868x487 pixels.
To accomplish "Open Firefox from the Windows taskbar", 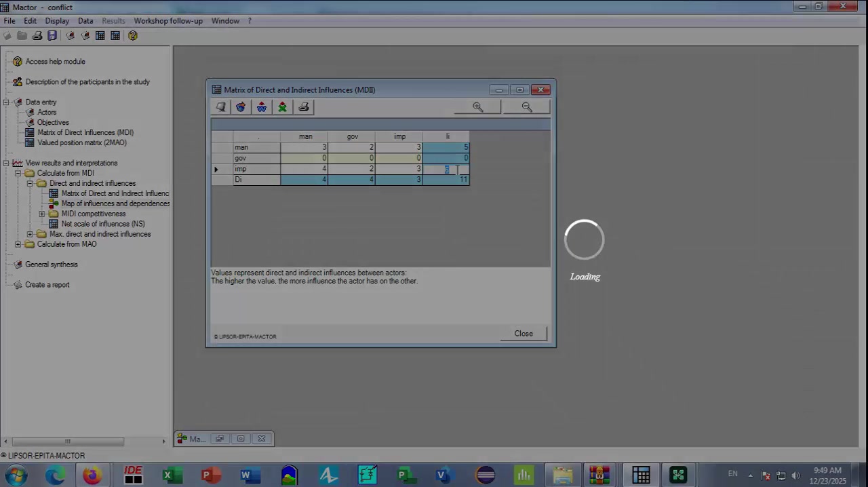I will (x=92, y=475).
